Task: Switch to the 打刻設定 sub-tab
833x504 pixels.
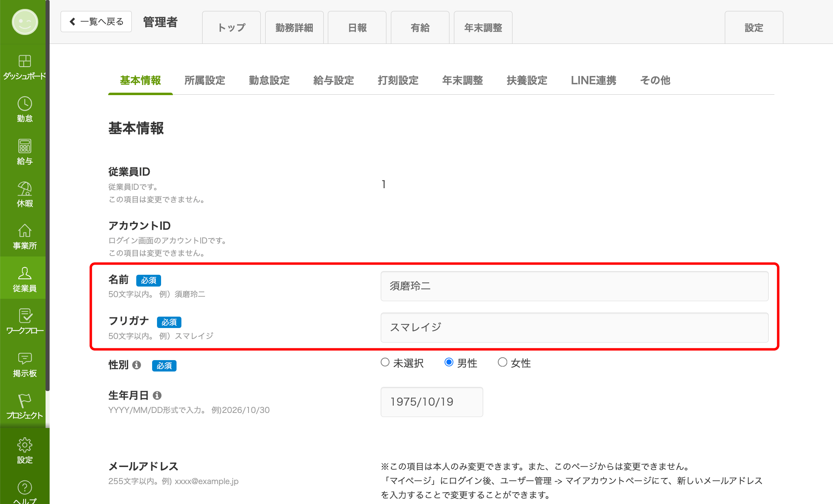Action: [x=398, y=80]
